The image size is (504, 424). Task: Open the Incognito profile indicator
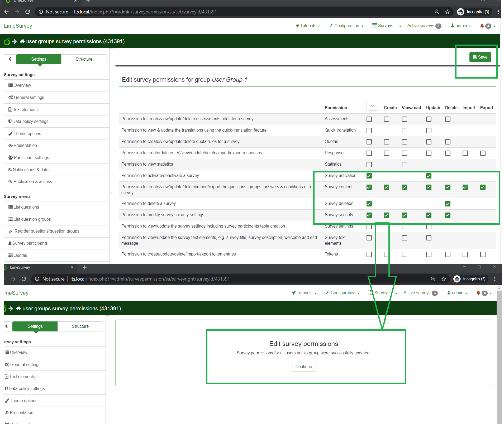click(474, 12)
